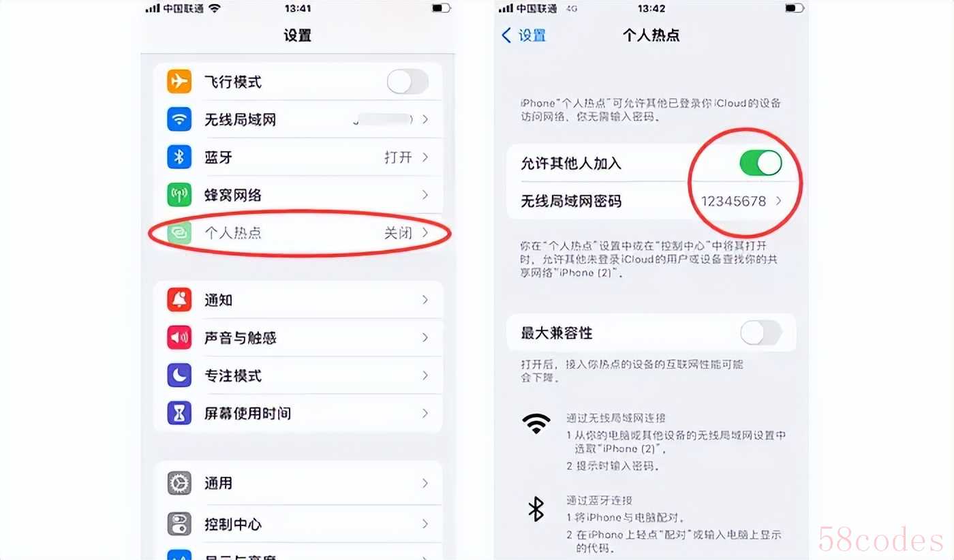The width and height of the screenshot is (954, 560).
Task: Open the 屏幕使用时间 row
Action: [x=298, y=413]
